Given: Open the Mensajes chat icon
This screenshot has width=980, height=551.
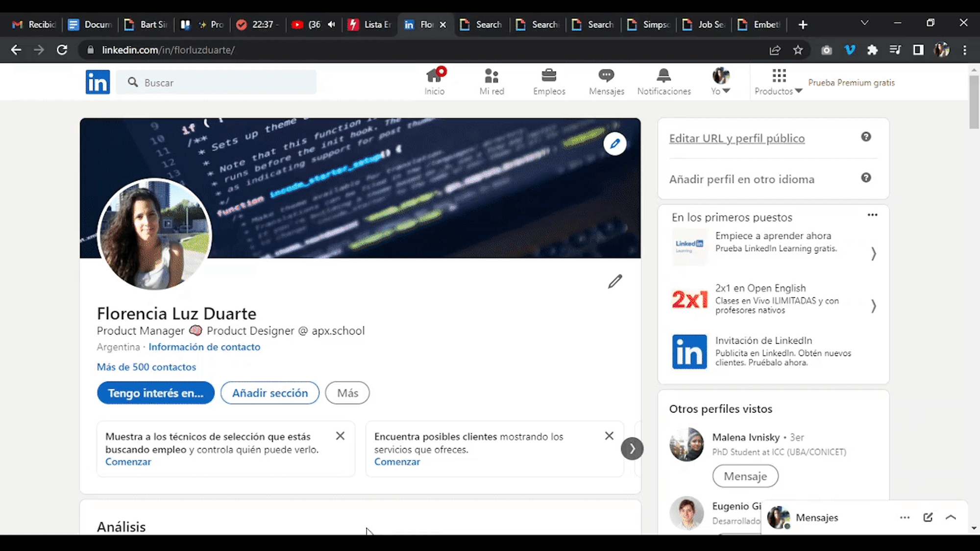Looking at the screenshot, I should click(606, 76).
